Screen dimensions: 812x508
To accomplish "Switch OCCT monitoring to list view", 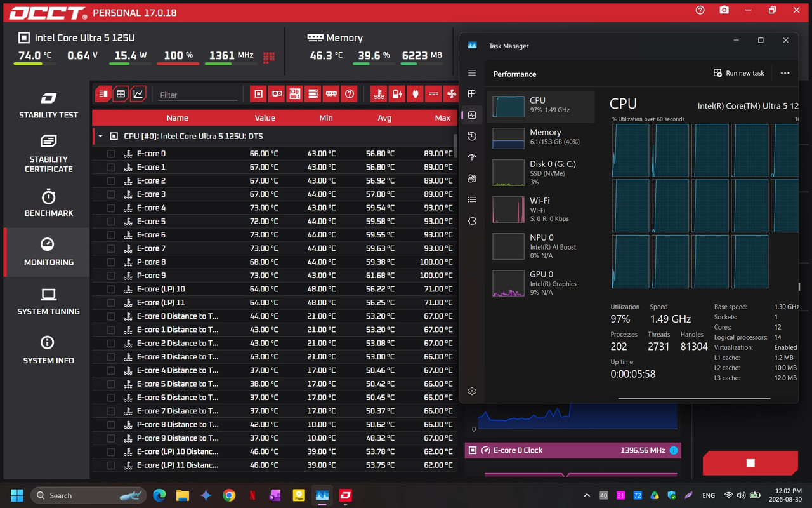I will tap(103, 94).
